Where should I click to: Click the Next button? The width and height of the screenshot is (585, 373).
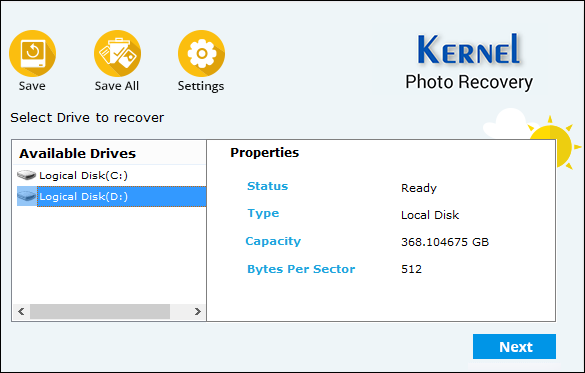click(x=514, y=347)
